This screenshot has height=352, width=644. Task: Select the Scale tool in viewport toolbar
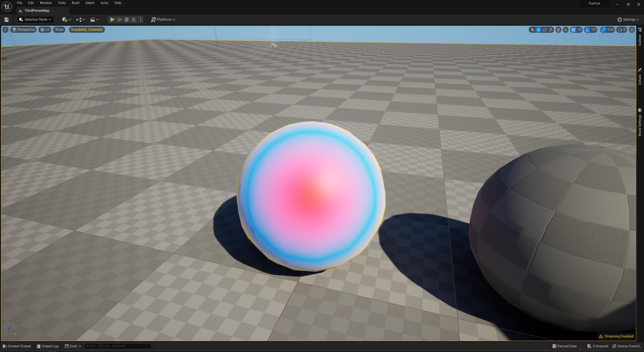551,30
